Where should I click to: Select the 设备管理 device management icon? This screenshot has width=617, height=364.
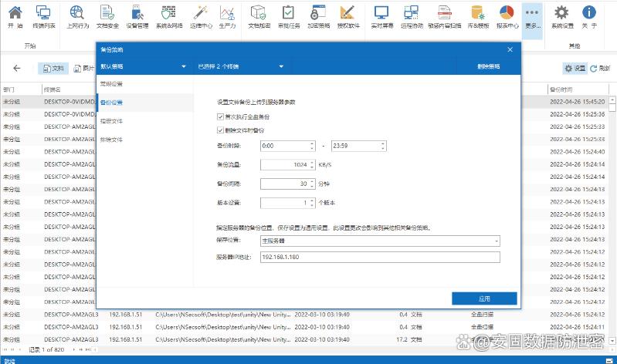tap(137, 16)
